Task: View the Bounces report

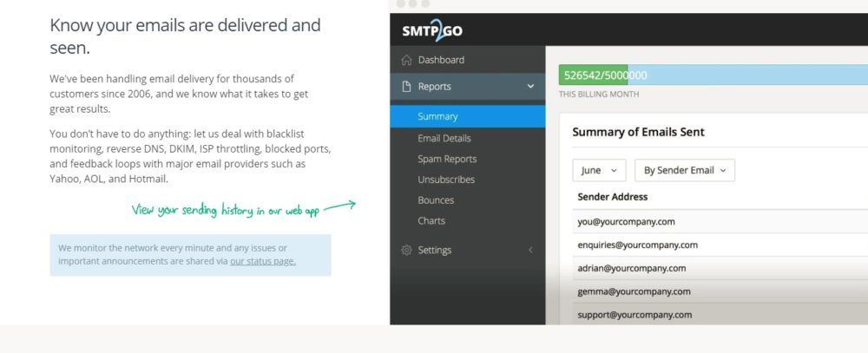Action: pos(436,200)
